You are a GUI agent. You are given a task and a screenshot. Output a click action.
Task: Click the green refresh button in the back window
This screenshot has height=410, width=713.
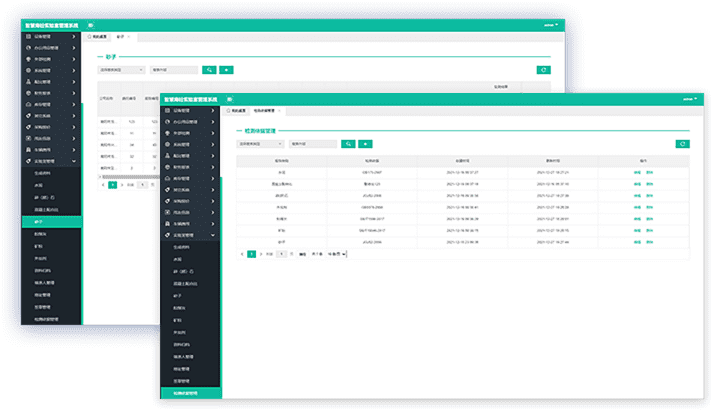[543, 70]
